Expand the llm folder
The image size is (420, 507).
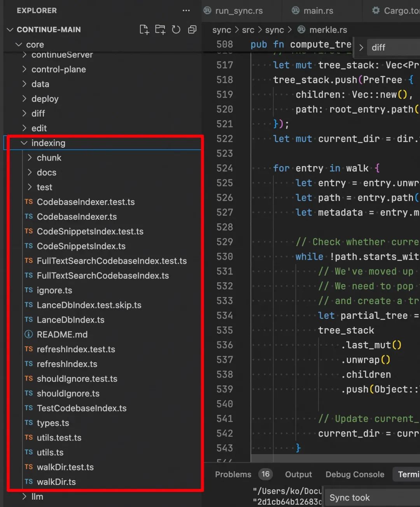[24, 497]
